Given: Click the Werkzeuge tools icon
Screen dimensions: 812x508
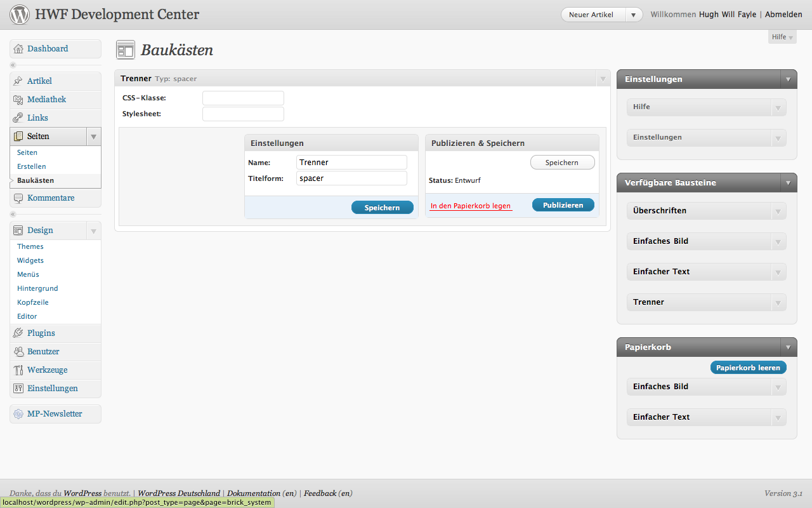Looking at the screenshot, I should [x=18, y=370].
